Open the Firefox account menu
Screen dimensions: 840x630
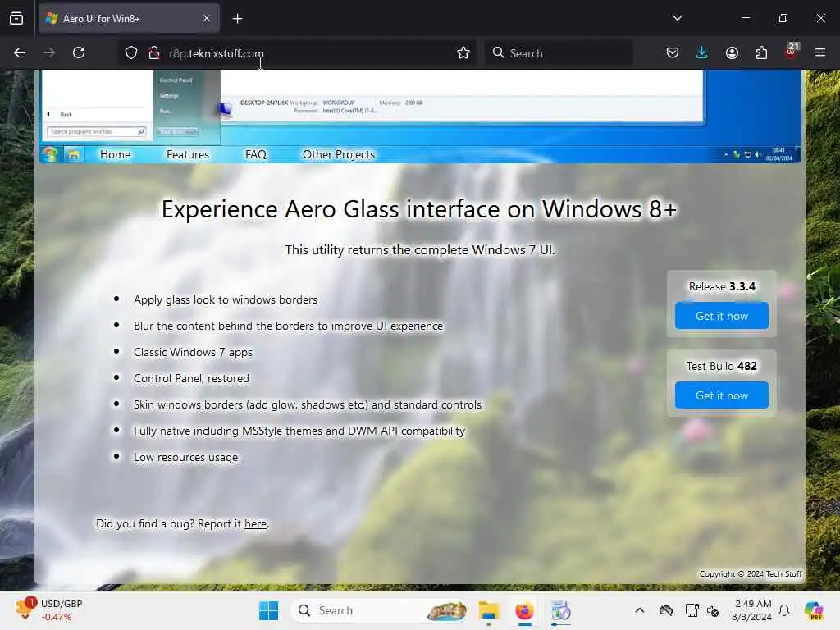pyautogui.click(x=732, y=52)
